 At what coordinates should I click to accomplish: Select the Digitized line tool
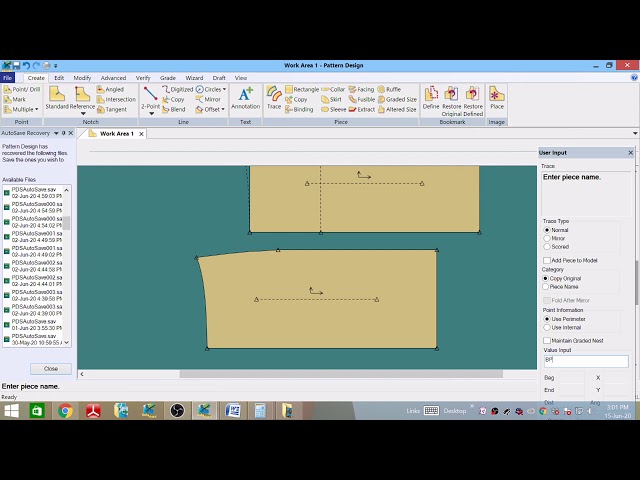click(x=177, y=89)
